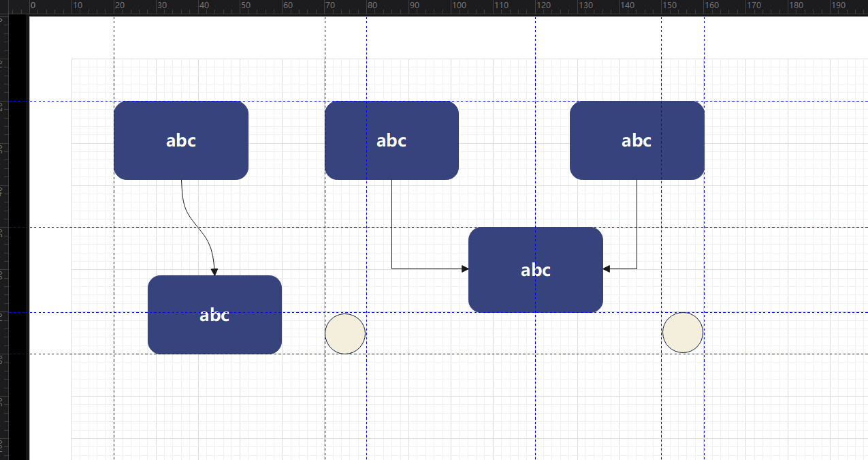Select the top right abc rounded rectangle
Viewport: 868px width, 460px height.
[637, 140]
